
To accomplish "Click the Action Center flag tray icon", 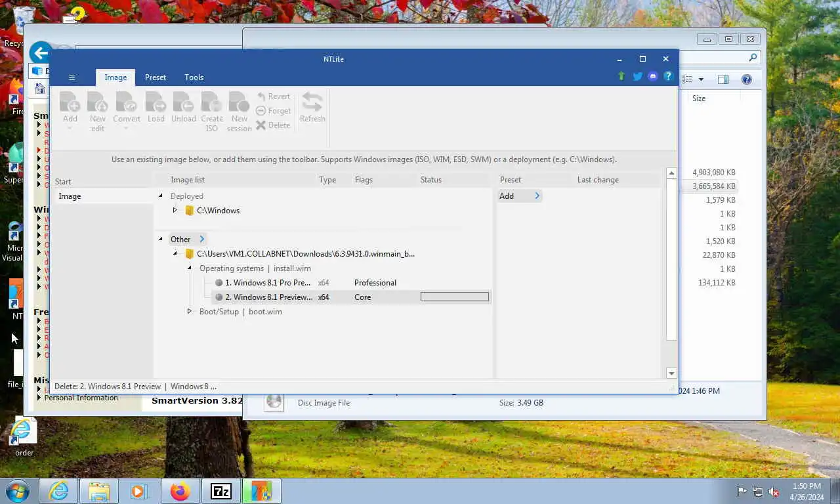I will coord(742,492).
